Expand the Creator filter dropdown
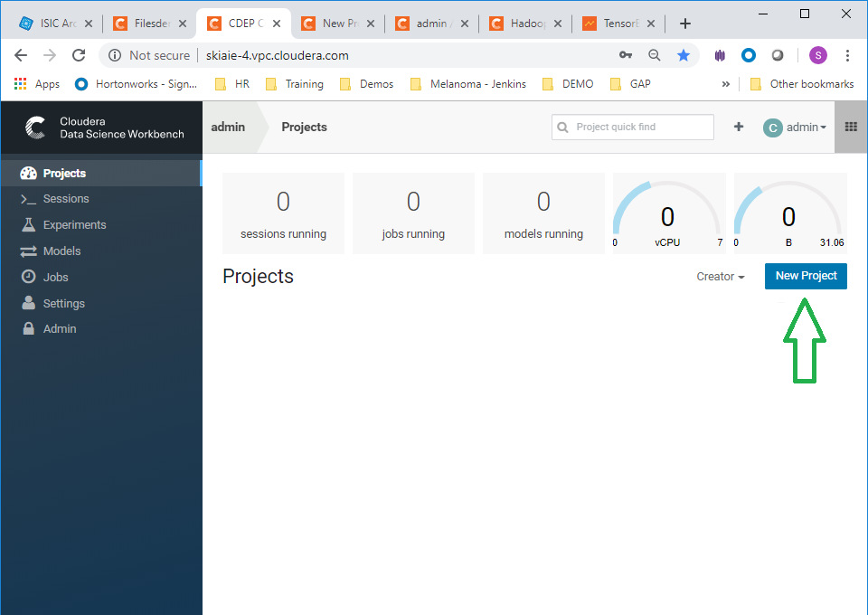 721,276
